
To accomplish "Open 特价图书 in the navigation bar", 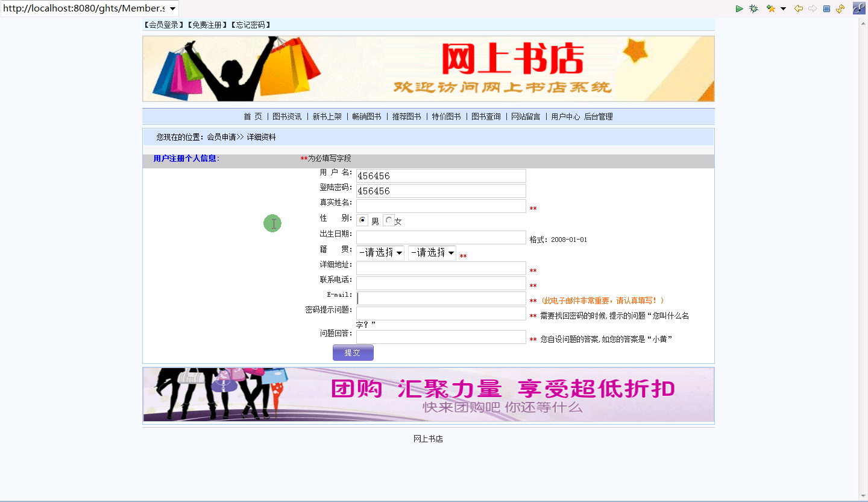I will [x=446, y=116].
